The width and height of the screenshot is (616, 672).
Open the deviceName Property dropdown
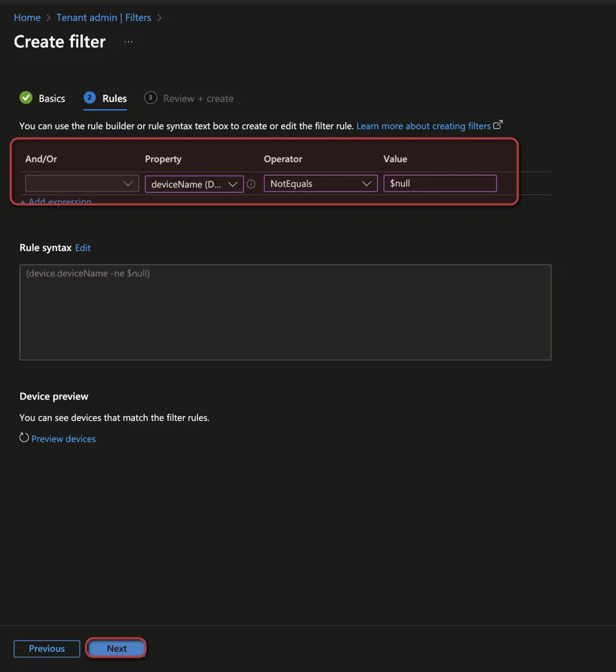pos(194,184)
